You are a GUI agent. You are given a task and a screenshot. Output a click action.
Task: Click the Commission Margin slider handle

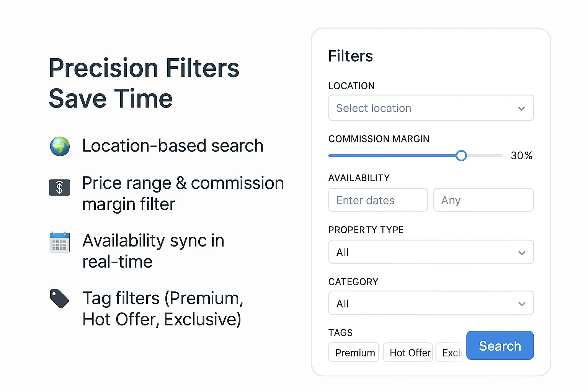click(461, 155)
